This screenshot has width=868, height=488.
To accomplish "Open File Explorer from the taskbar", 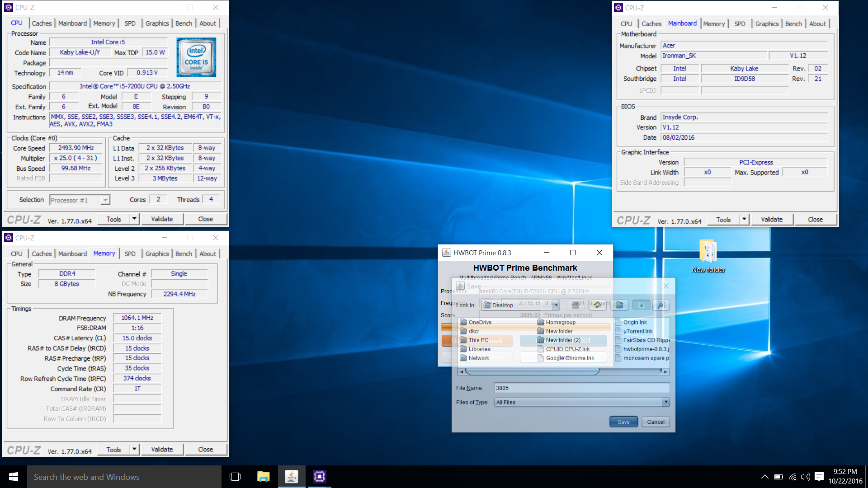I will pos(263,477).
